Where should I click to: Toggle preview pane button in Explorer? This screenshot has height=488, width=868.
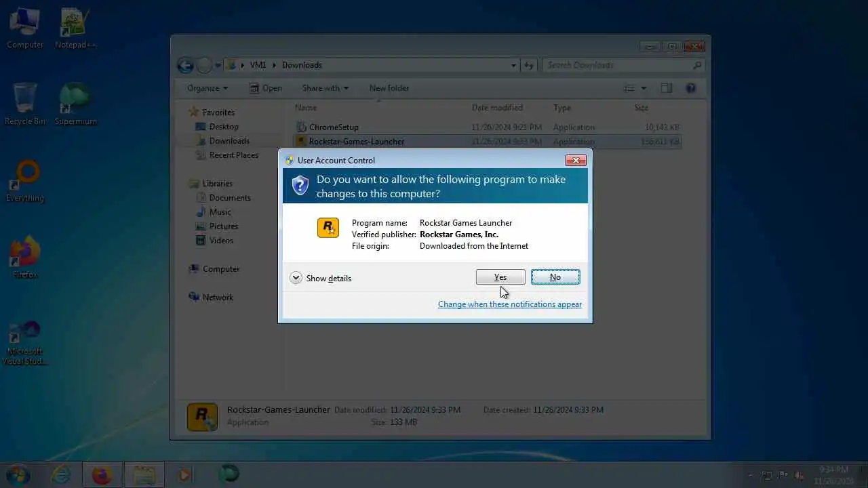pyautogui.click(x=667, y=88)
